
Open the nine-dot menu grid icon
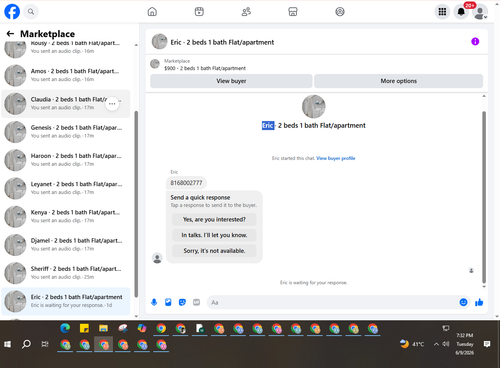pos(442,12)
